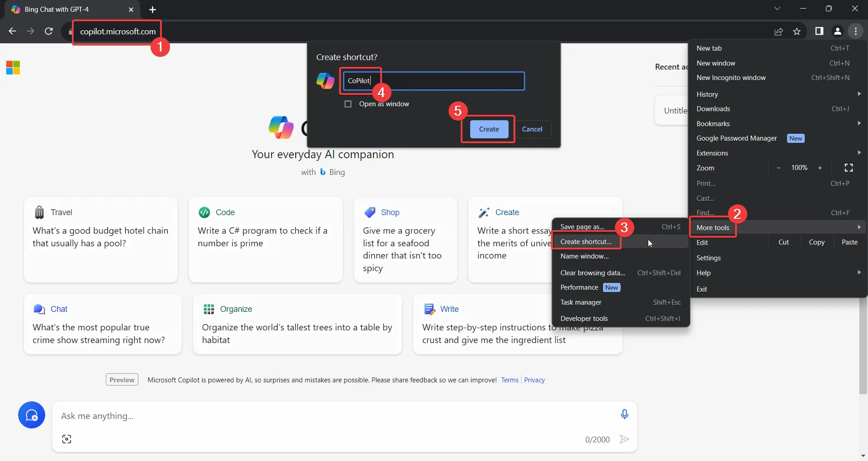Expand the Bookmarks submenu
The image size is (868, 461).
[778, 123]
